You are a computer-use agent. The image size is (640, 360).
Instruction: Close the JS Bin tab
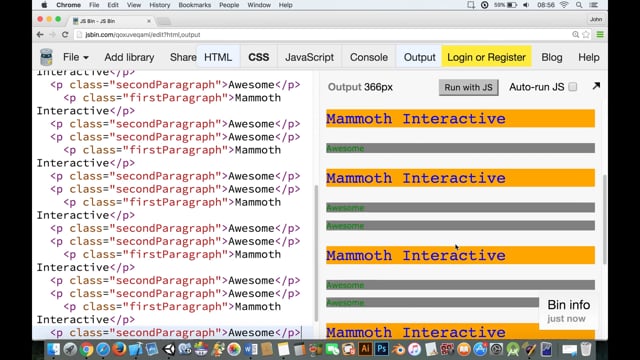[149, 21]
